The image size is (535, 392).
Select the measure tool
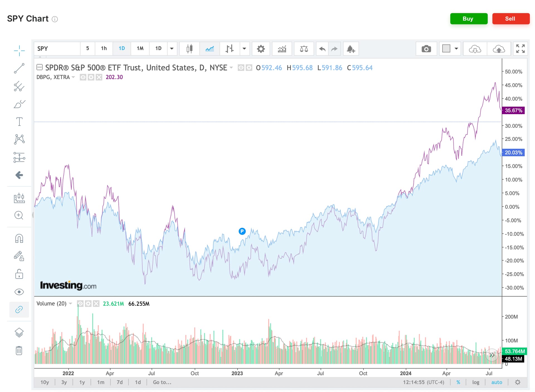tap(19, 198)
